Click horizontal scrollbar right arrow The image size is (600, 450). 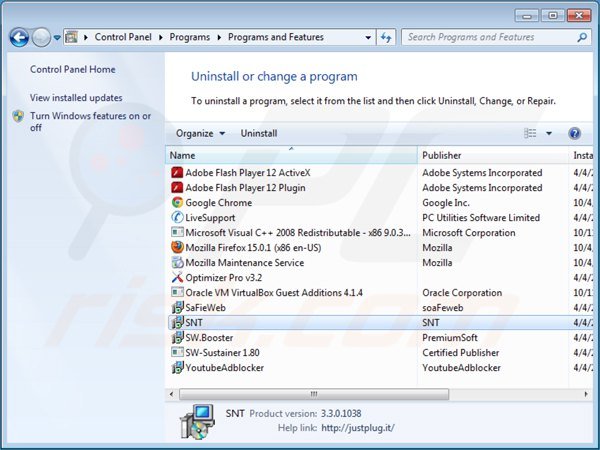[585, 394]
